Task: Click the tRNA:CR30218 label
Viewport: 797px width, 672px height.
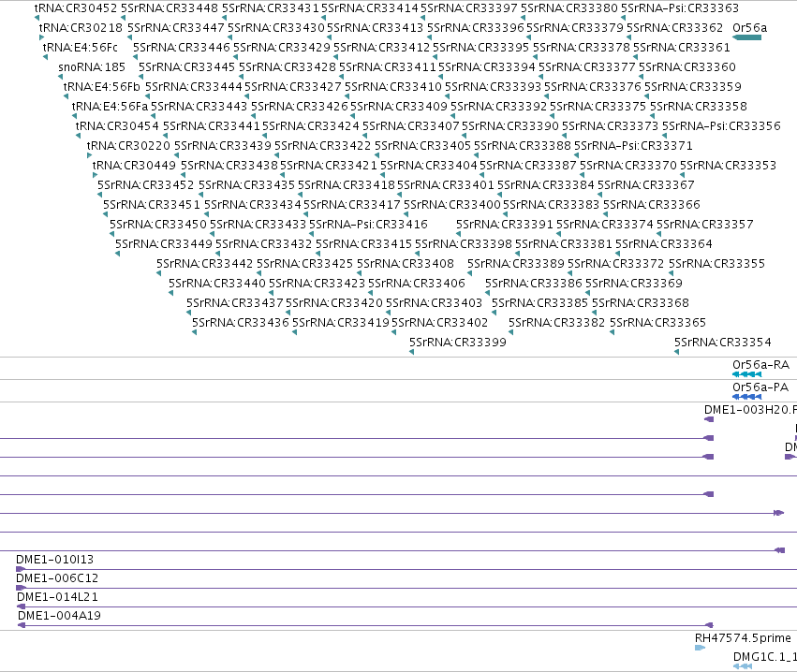Action: pyautogui.click(x=81, y=28)
